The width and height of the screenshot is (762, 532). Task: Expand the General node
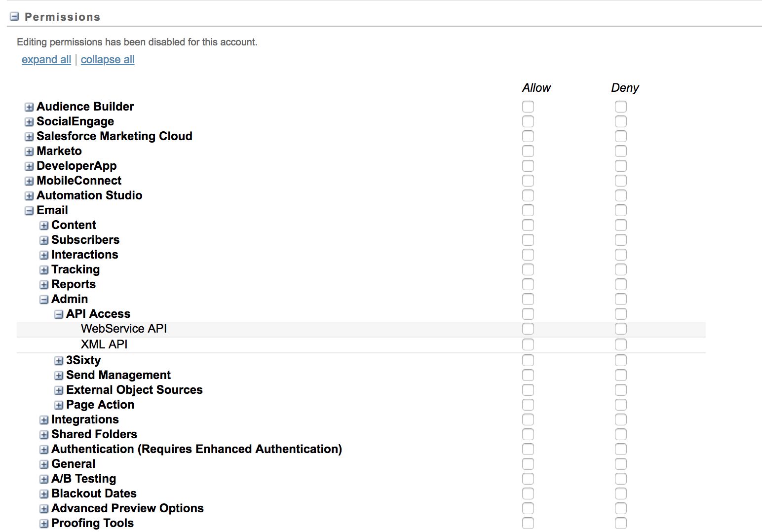44,464
